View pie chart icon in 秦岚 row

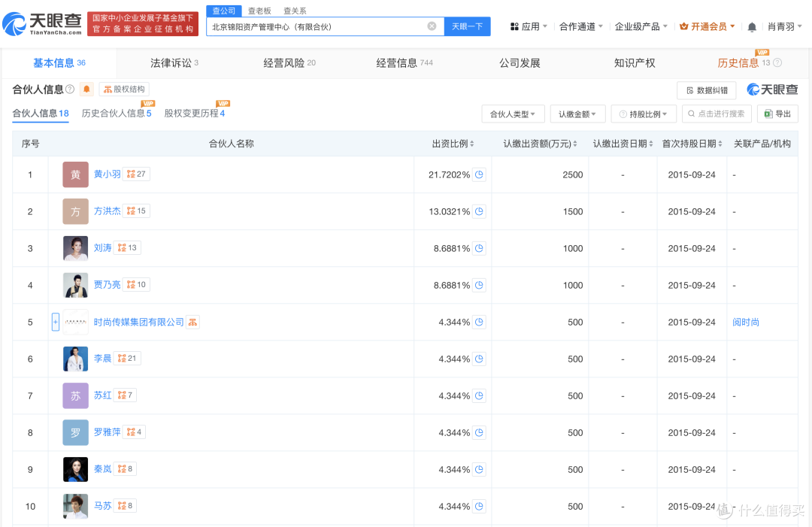point(479,469)
